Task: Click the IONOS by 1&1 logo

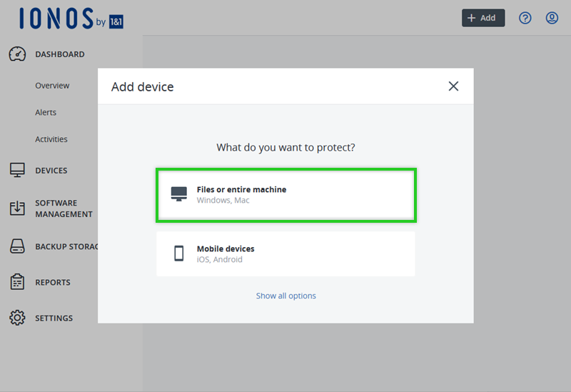Action: pos(71,19)
